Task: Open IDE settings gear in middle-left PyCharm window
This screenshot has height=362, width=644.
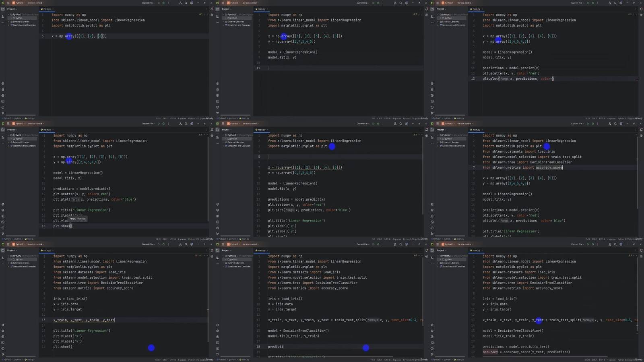Action: 192,124
